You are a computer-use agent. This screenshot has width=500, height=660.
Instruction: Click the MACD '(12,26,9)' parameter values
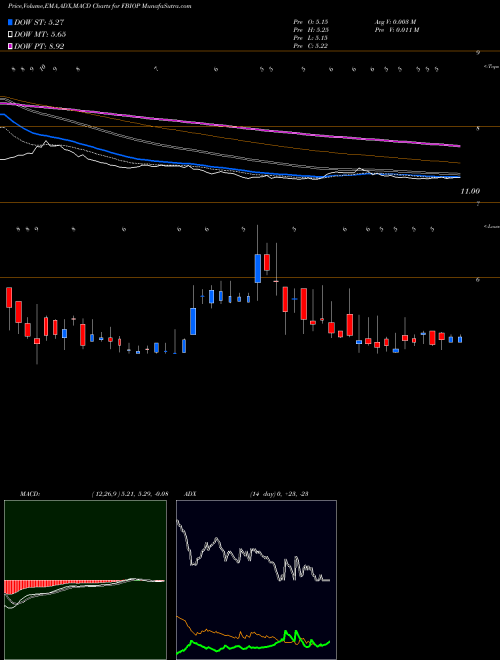130,494
